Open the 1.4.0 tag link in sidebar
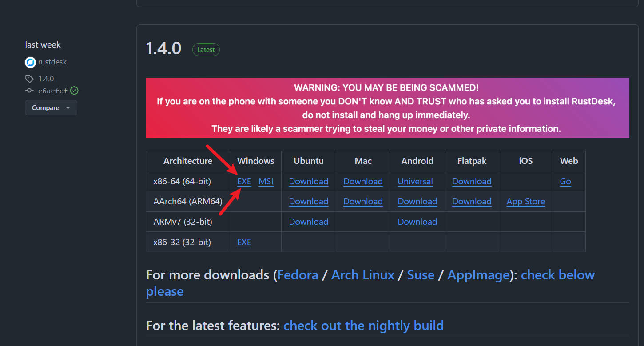 46,79
